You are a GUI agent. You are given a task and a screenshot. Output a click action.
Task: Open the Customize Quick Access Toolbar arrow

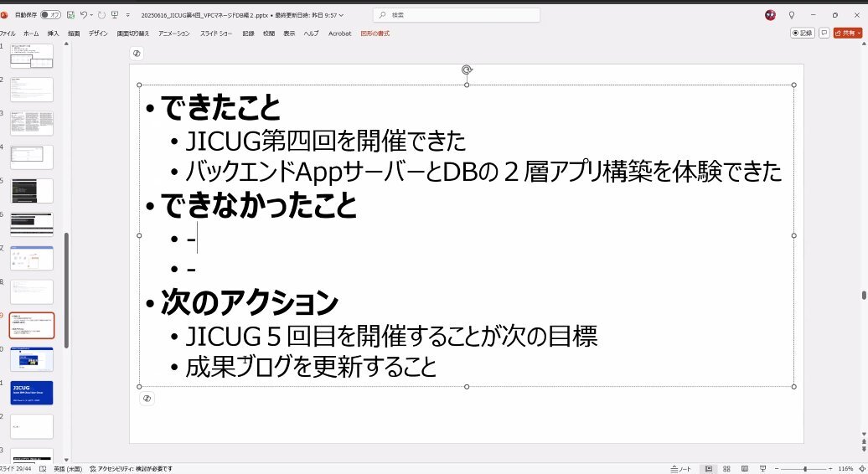[128, 15]
